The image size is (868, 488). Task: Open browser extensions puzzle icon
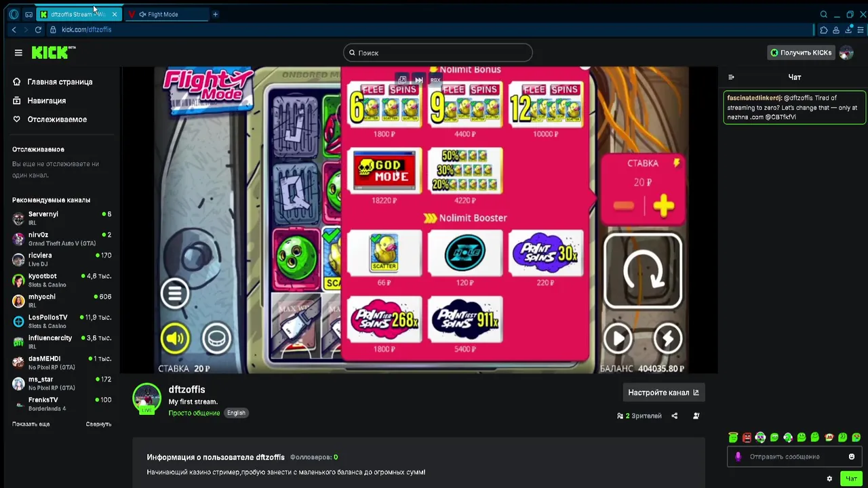coord(823,30)
